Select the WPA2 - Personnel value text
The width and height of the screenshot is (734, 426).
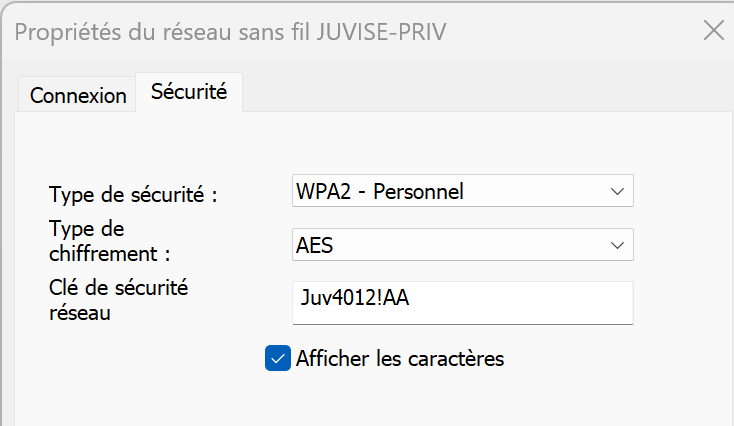pyautogui.click(x=380, y=190)
